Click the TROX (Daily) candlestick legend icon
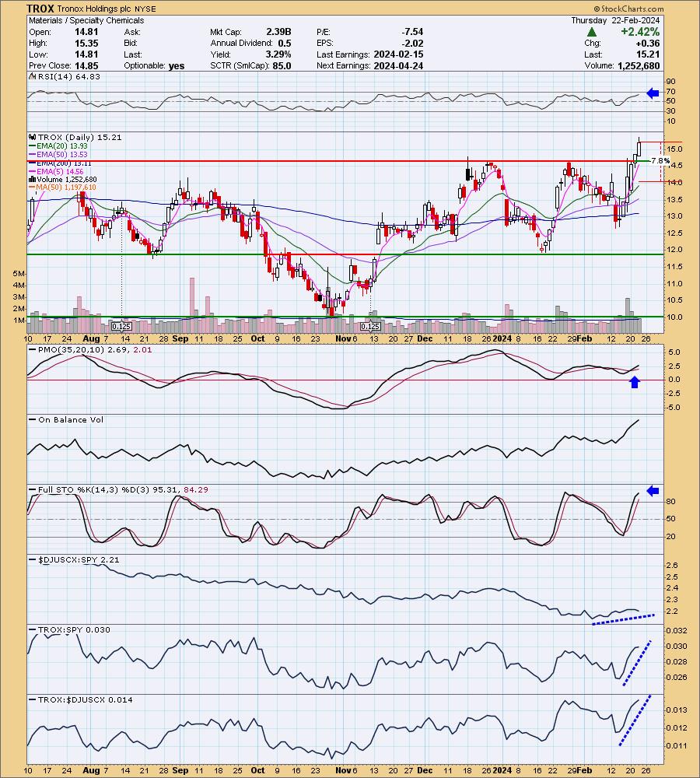 (33, 137)
